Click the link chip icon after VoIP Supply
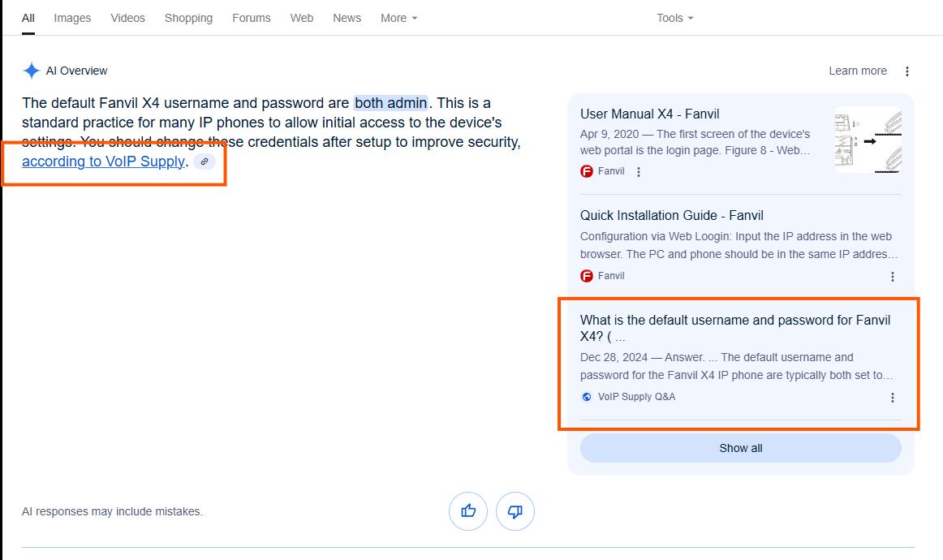This screenshot has height=560, width=943. 205,162
